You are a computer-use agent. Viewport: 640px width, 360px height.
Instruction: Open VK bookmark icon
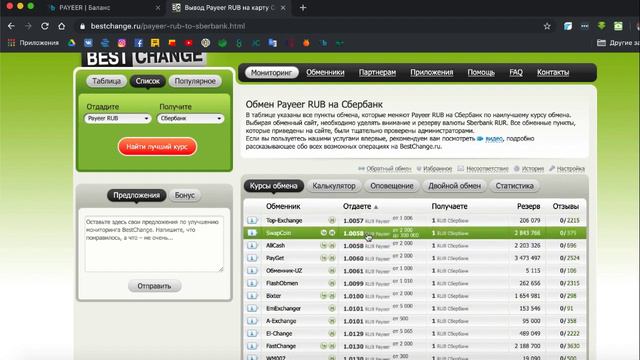pos(88,43)
